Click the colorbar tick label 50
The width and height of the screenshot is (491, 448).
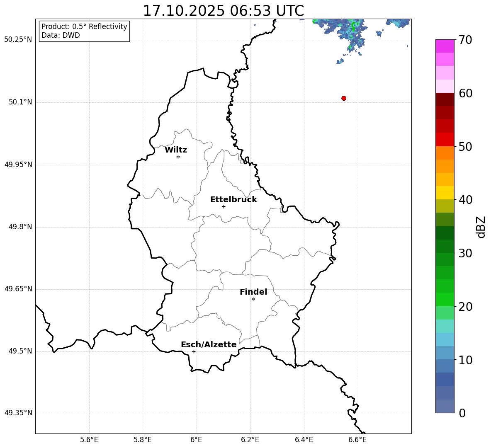click(465, 147)
